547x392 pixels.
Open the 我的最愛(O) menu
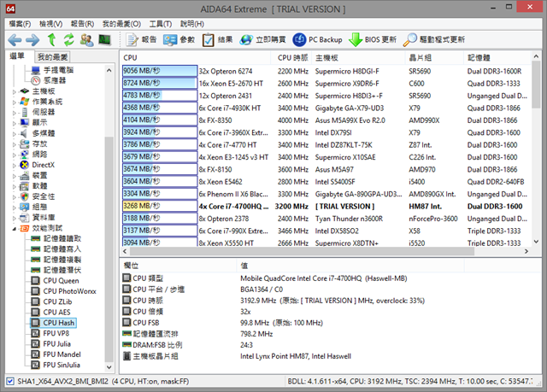click(x=121, y=24)
